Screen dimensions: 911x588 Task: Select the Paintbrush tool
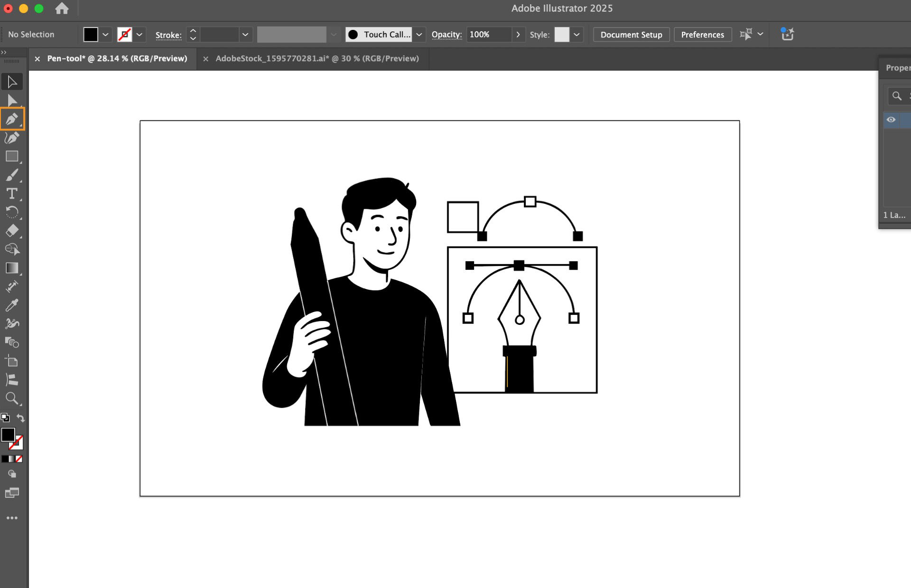[11, 175]
